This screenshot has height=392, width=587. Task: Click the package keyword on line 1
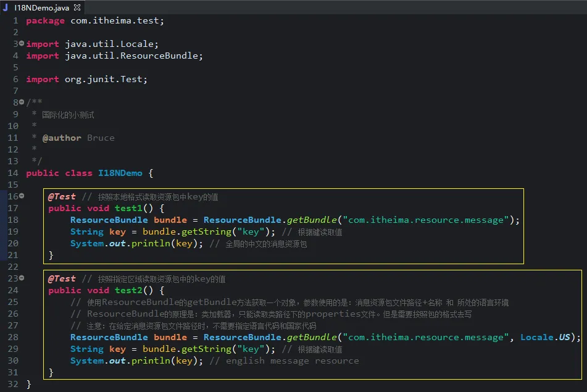(45, 20)
